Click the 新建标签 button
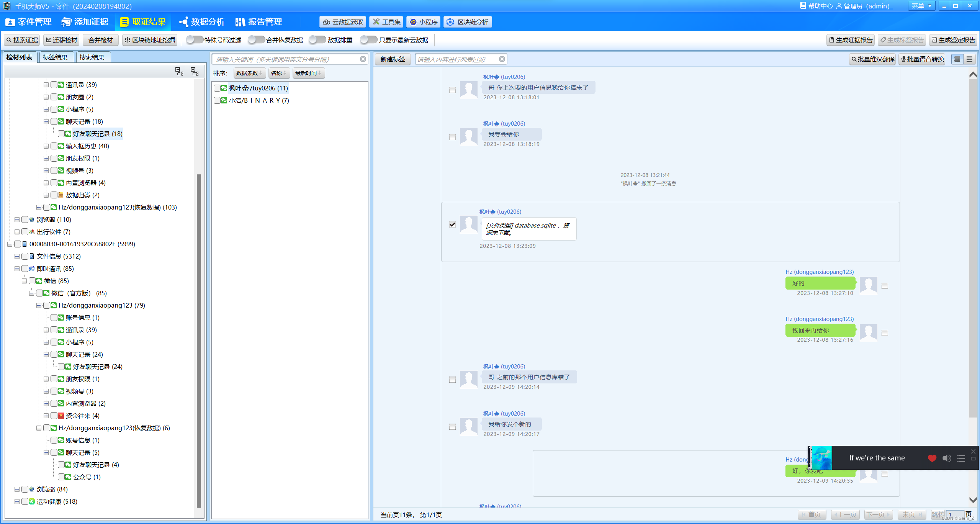Image resolution: width=980 pixels, height=524 pixels. tap(393, 59)
